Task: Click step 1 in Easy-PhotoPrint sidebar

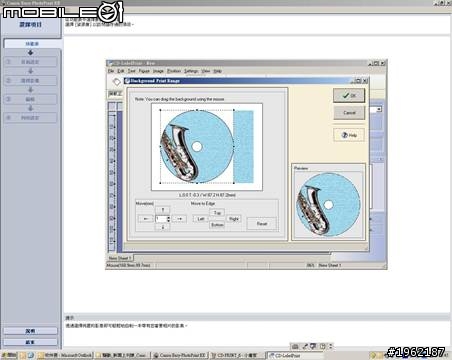Action: (30, 62)
